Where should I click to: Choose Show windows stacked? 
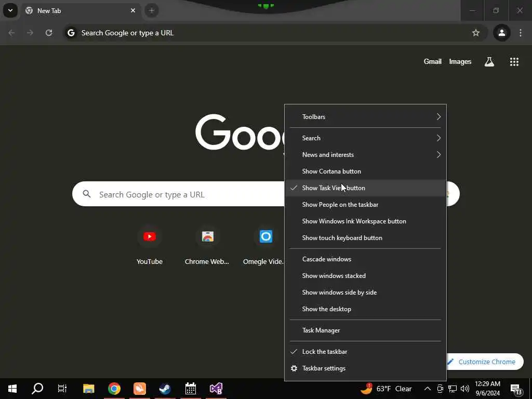tap(365, 276)
